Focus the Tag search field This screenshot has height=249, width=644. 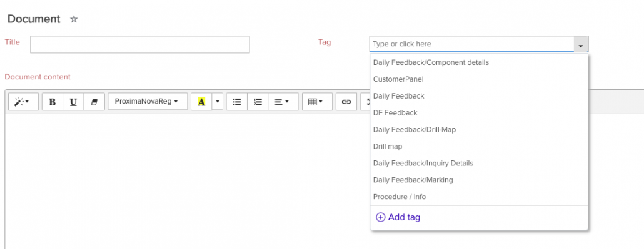471,44
